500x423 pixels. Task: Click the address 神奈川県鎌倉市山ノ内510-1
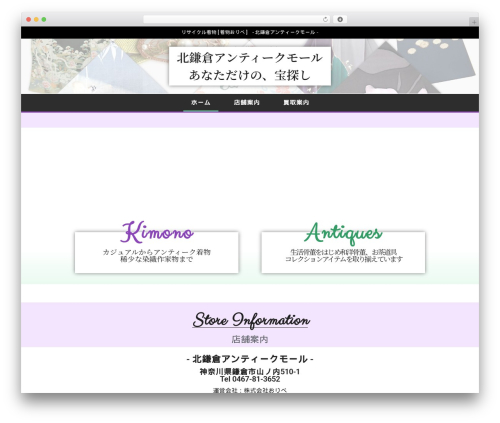pos(250,371)
